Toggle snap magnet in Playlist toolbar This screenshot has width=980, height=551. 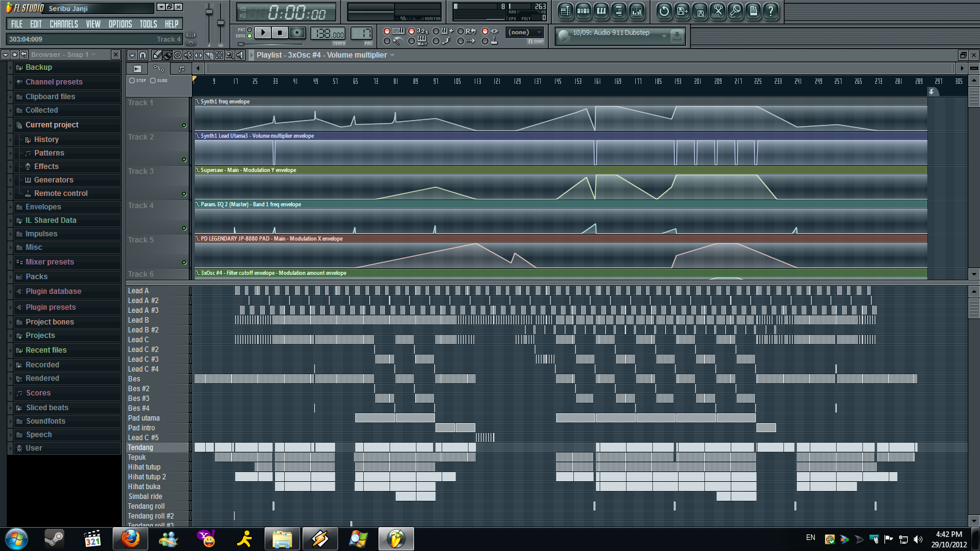click(142, 55)
